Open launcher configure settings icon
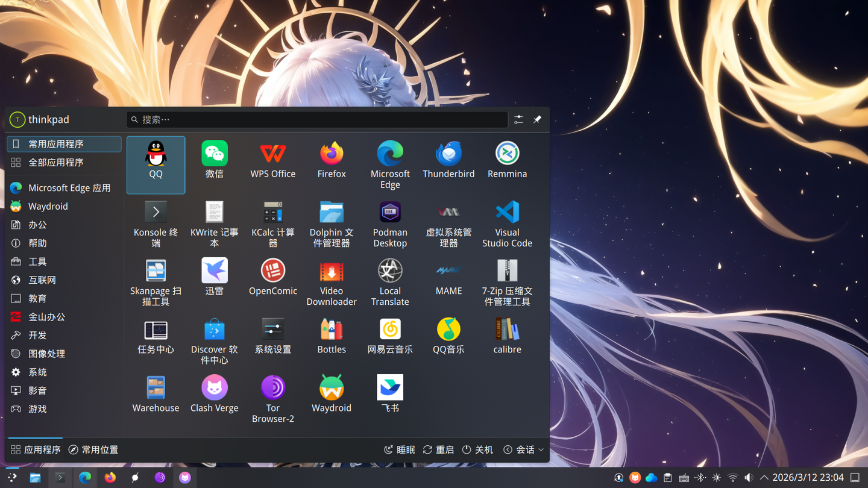This screenshot has height=488, width=868. (x=518, y=119)
